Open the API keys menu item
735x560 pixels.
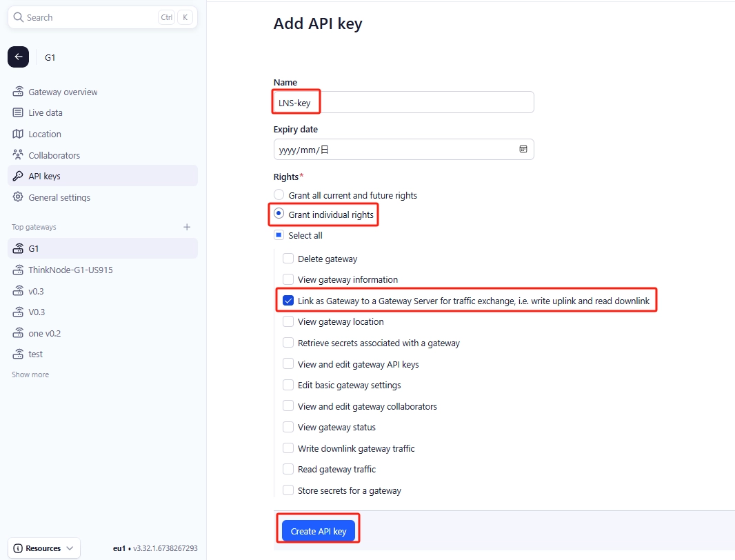tap(103, 176)
